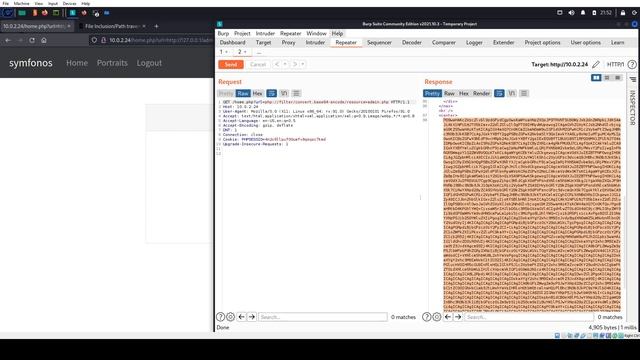Select Raw view in Response panel
640x360 pixels.
[x=449, y=93]
